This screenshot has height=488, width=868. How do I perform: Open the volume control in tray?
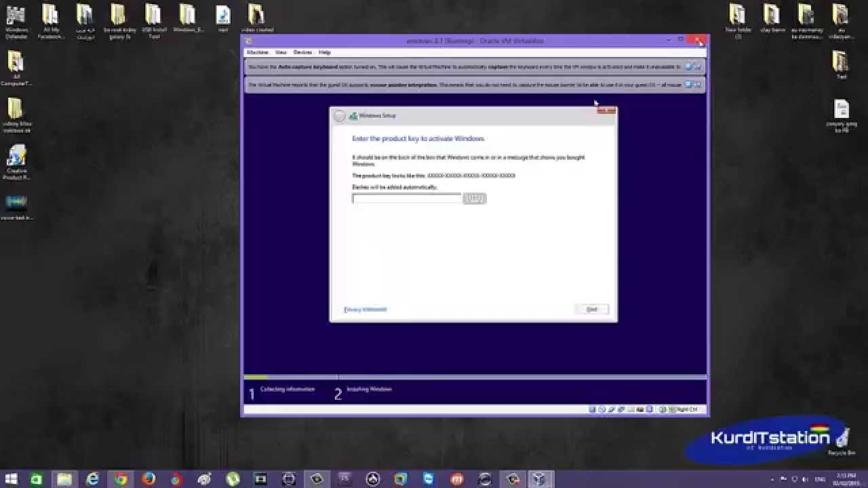806,480
